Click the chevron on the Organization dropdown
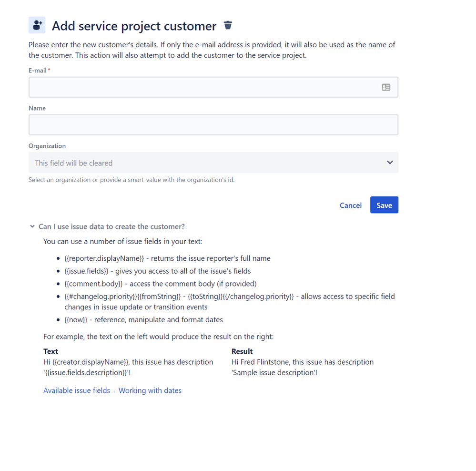 [389, 162]
